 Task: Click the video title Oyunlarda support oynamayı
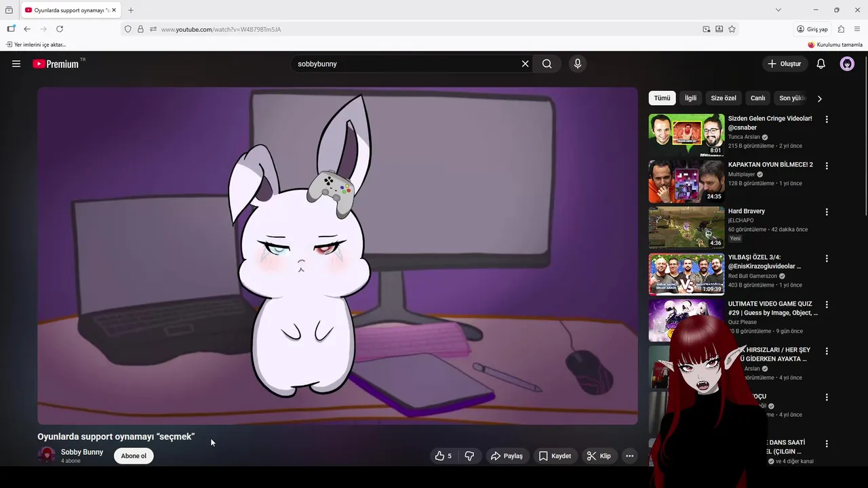coord(116,436)
